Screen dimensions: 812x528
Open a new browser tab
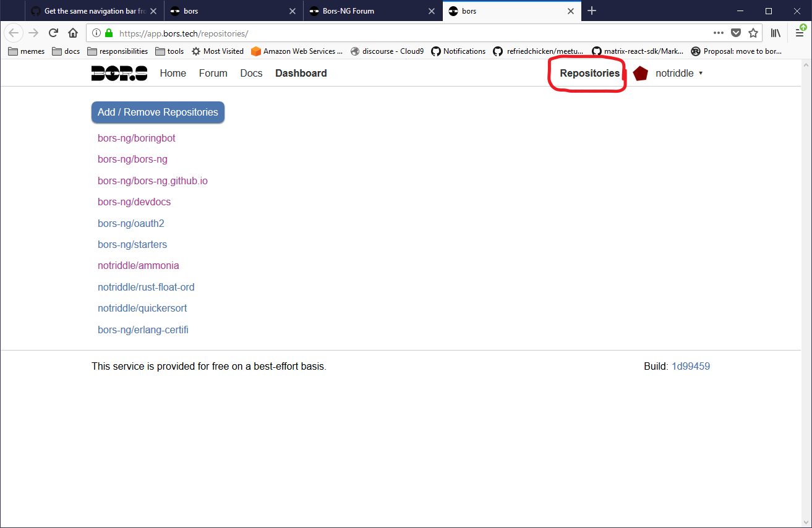[592, 11]
